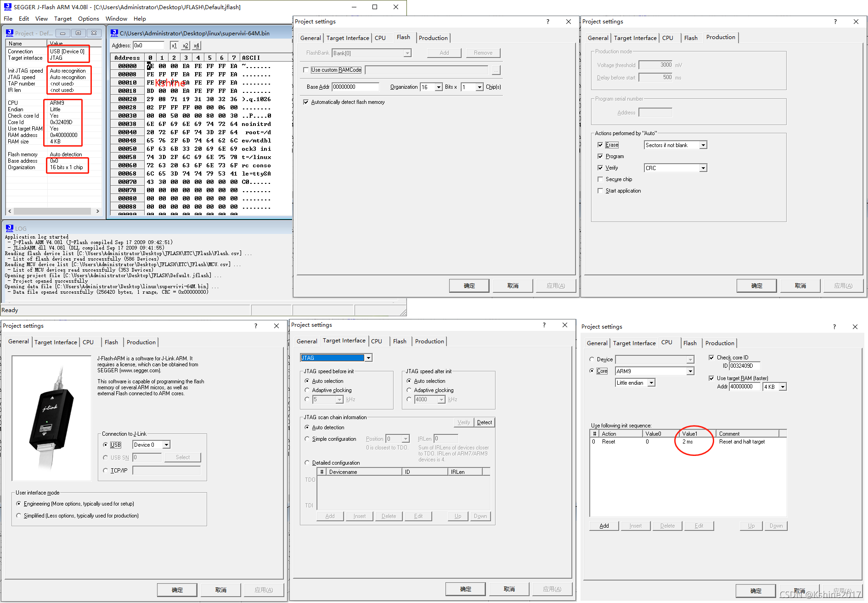
Task: Enable the Secure chip checkbox
Action: tap(600, 179)
